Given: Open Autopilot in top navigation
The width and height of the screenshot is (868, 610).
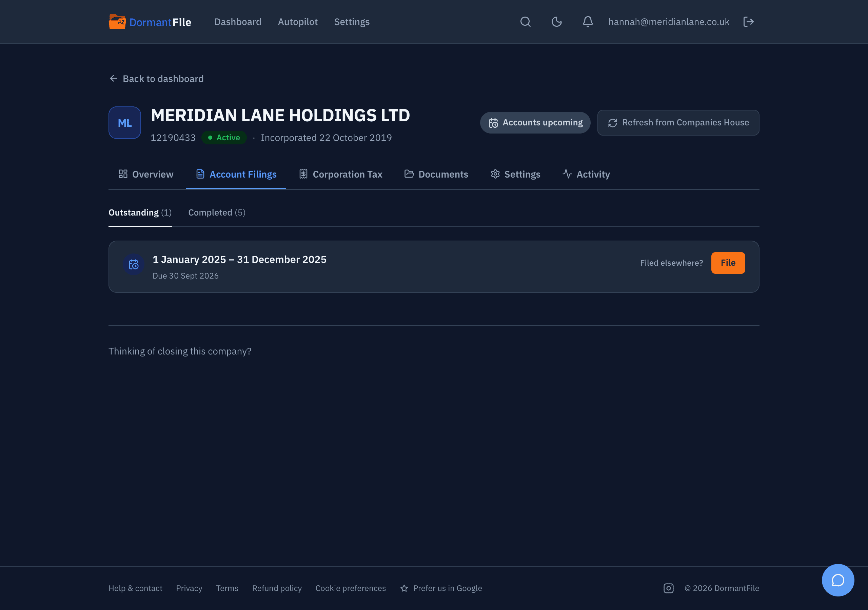Looking at the screenshot, I should tap(297, 22).
